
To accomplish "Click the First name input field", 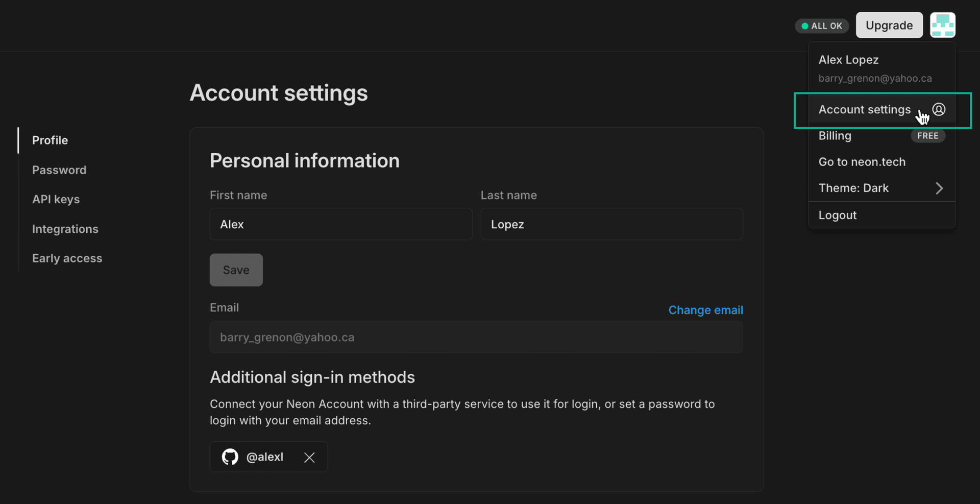I will pyautogui.click(x=340, y=224).
